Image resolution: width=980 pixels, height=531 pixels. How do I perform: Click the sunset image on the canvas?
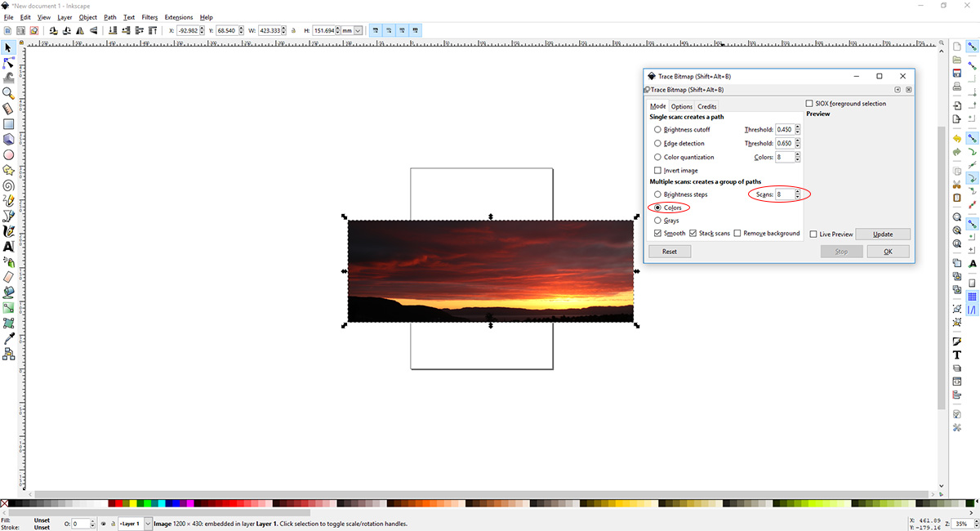(490, 270)
